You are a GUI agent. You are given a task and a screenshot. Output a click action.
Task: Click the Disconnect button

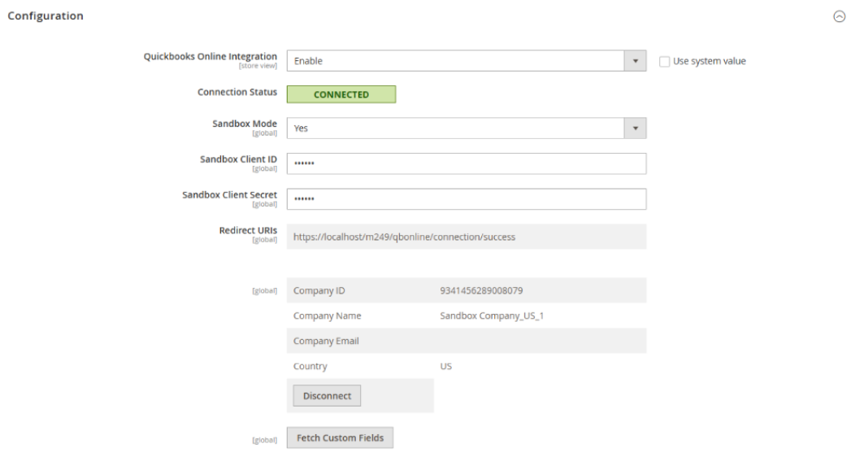tap(327, 396)
